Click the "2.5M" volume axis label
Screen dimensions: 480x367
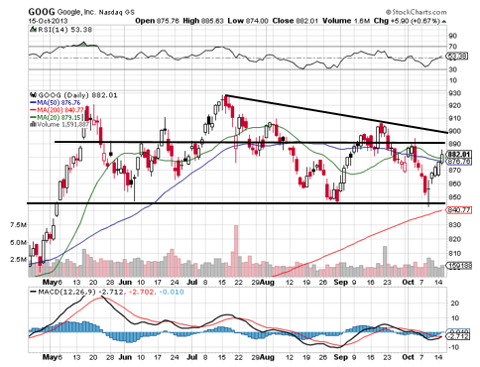pyautogui.click(x=18, y=259)
